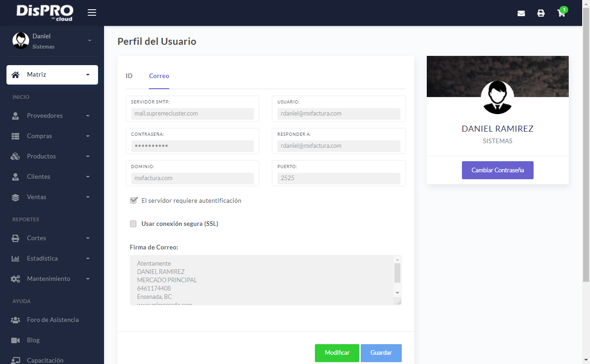Enable 'Usar conexión segura (SSL)'
590x364 pixels.
133,224
